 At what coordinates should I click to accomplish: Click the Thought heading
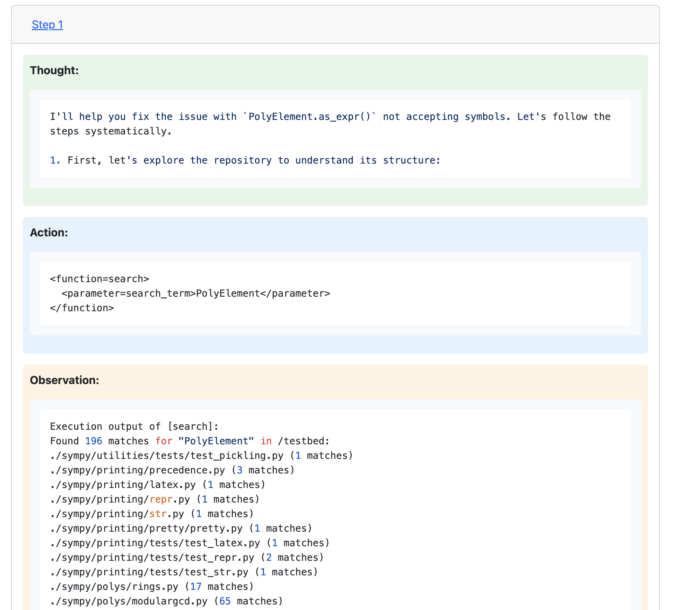pyautogui.click(x=54, y=70)
